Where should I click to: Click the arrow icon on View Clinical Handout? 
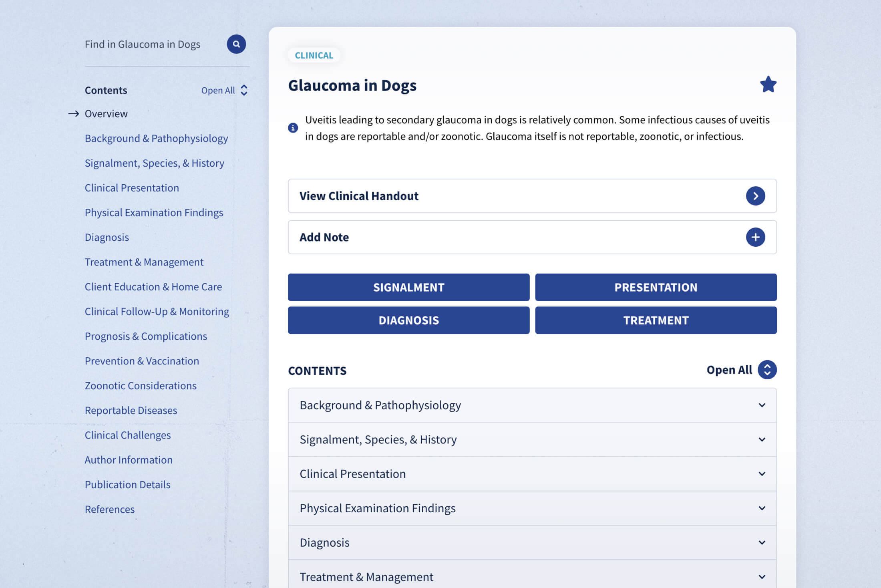tap(755, 196)
